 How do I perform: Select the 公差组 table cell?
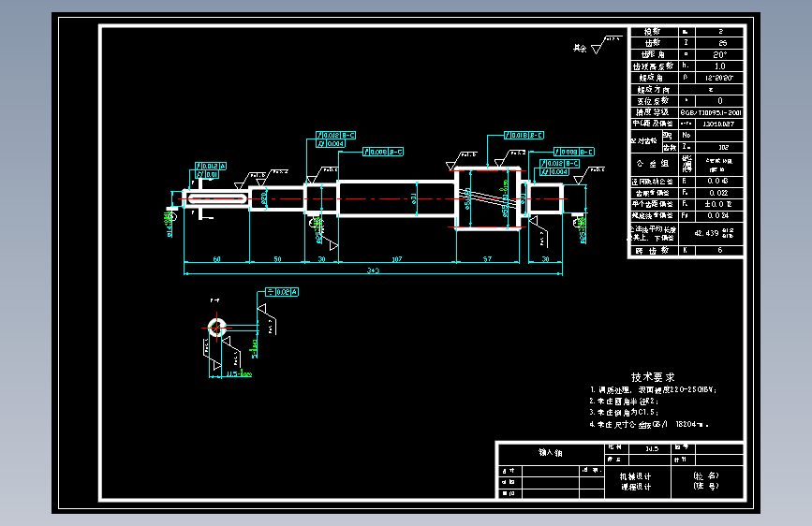click(x=655, y=164)
